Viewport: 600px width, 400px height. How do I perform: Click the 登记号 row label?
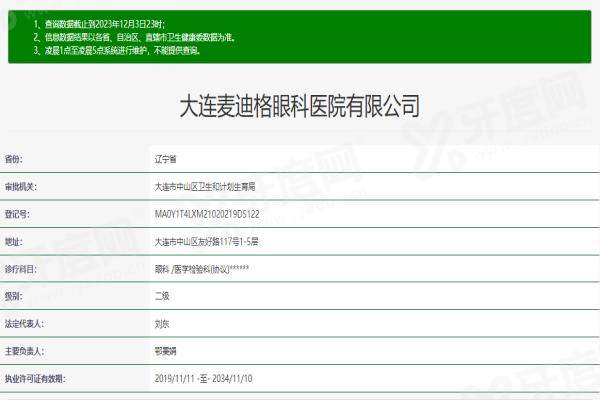[17, 214]
